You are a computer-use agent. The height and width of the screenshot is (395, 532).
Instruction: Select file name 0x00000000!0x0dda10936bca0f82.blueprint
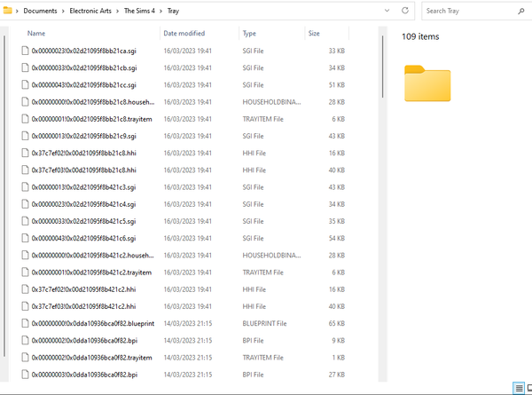[93, 324]
